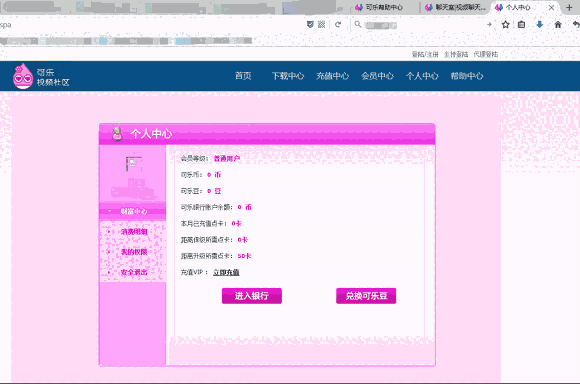Screen dimensions: 580x384
Task: Click the 立即充值 recharge link
Action: [226, 272]
